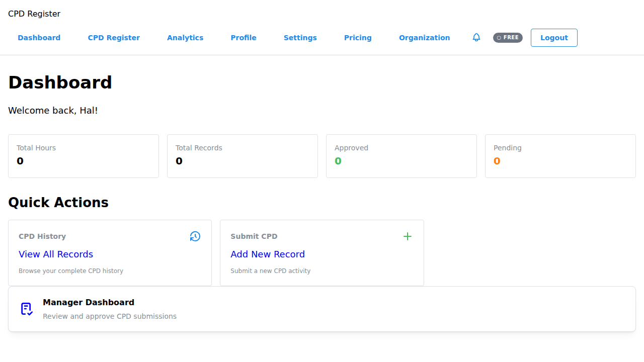
Task: Select the Approved stat card
Action: [401, 156]
